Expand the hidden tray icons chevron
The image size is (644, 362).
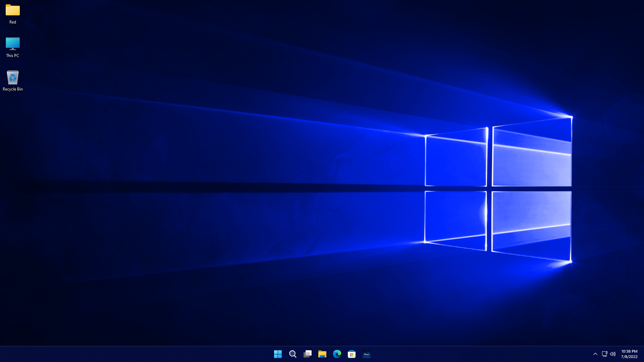click(595, 354)
